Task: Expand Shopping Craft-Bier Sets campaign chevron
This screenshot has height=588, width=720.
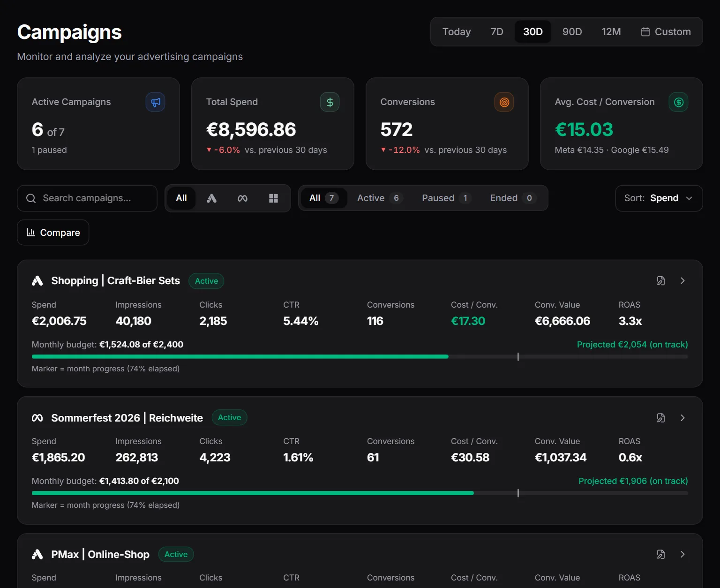Action: click(x=682, y=281)
